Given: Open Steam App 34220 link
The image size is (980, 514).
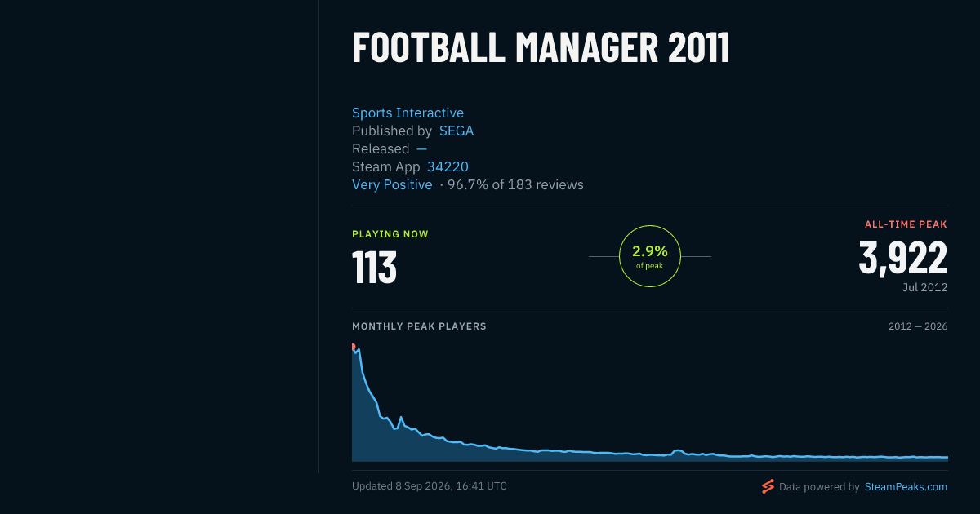Looking at the screenshot, I should point(448,166).
